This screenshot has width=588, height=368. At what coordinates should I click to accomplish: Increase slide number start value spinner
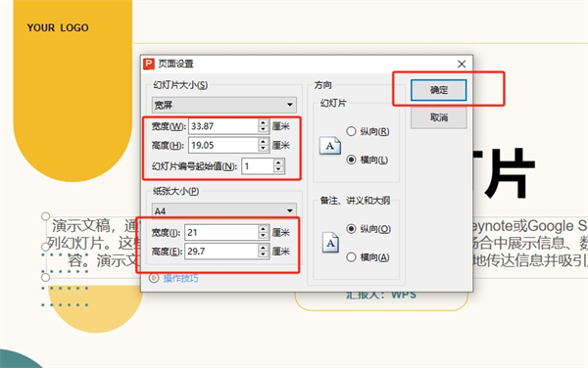[278, 162]
